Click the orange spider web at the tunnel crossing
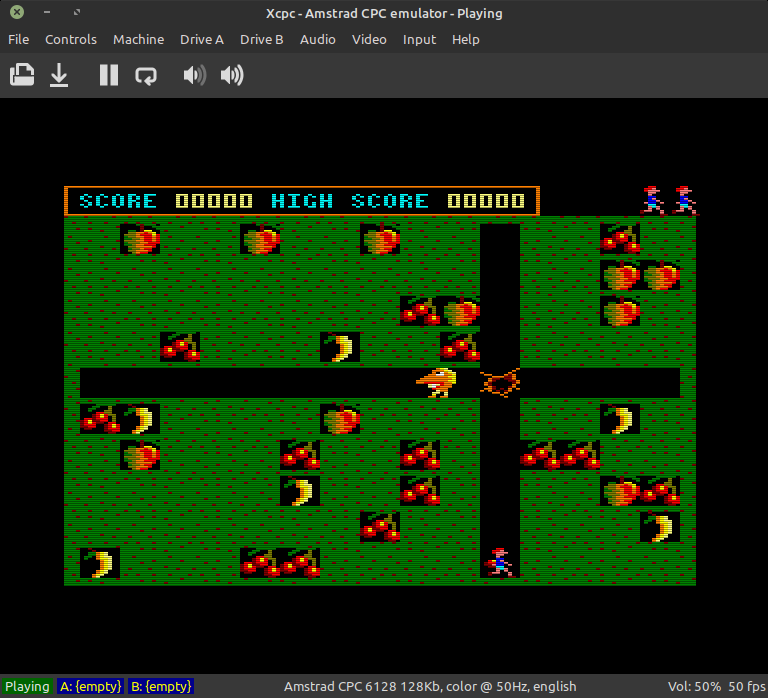Viewport: 768px width, 698px height. (500, 383)
